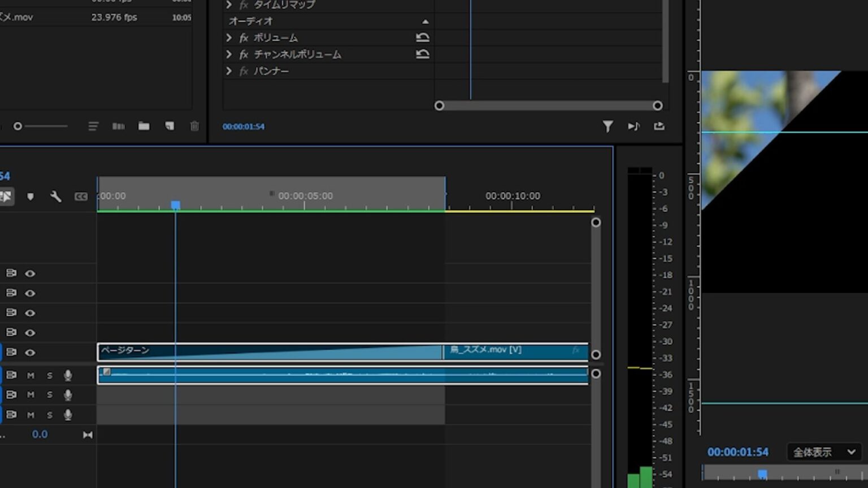Open timeline wrench display settings
This screenshot has height=488, width=868.
[x=55, y=196]
